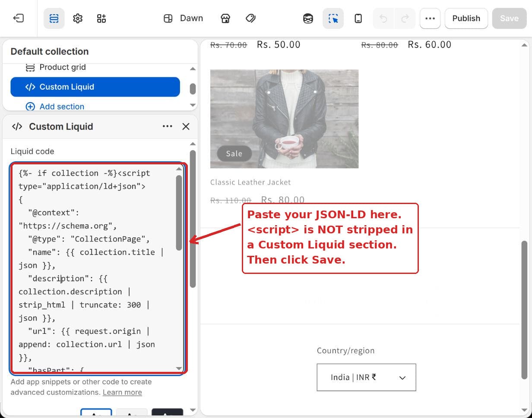Click Liquid code field scroll down arrow
532x418 pixels.
tap(179, 368)
